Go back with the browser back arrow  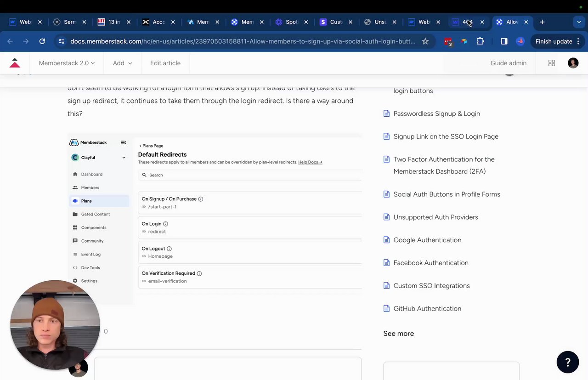pyautogui.click(x=10, y=41)
